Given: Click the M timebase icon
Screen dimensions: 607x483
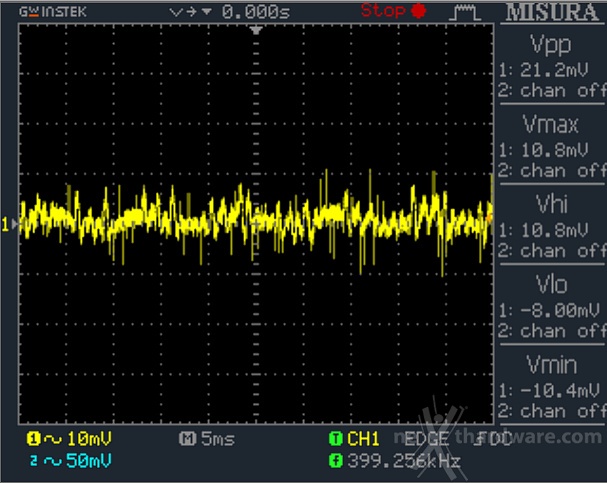Looking at the screenshot, I should 187,438.
